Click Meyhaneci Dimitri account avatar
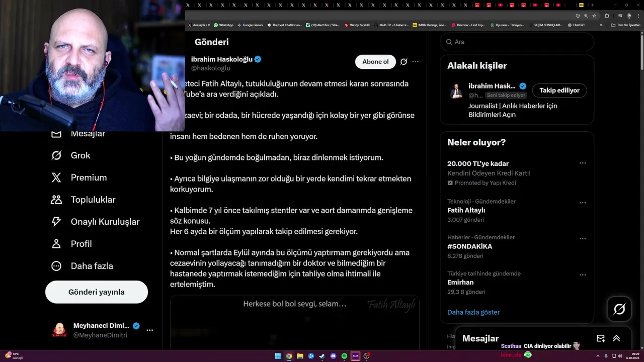 pyautogui.click(x=59, y=330)
